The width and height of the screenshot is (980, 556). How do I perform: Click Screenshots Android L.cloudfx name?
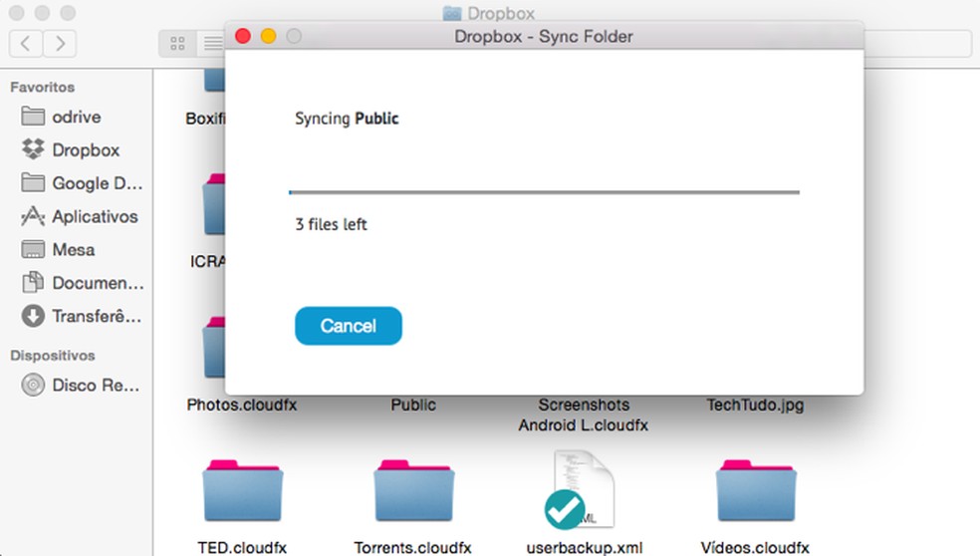coord(584,415)
